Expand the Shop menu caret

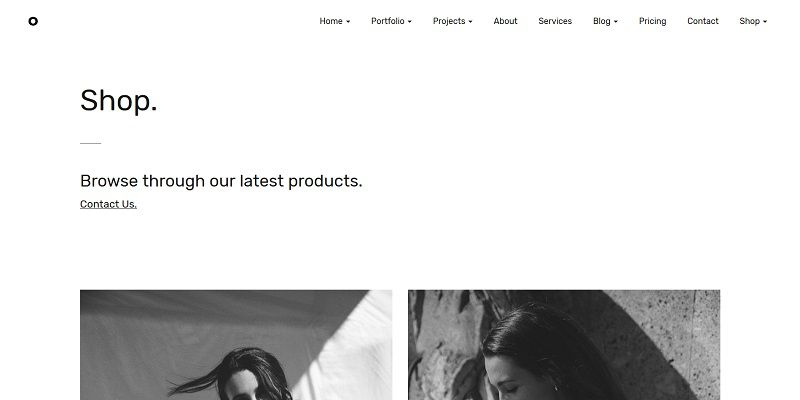point(765,22)
